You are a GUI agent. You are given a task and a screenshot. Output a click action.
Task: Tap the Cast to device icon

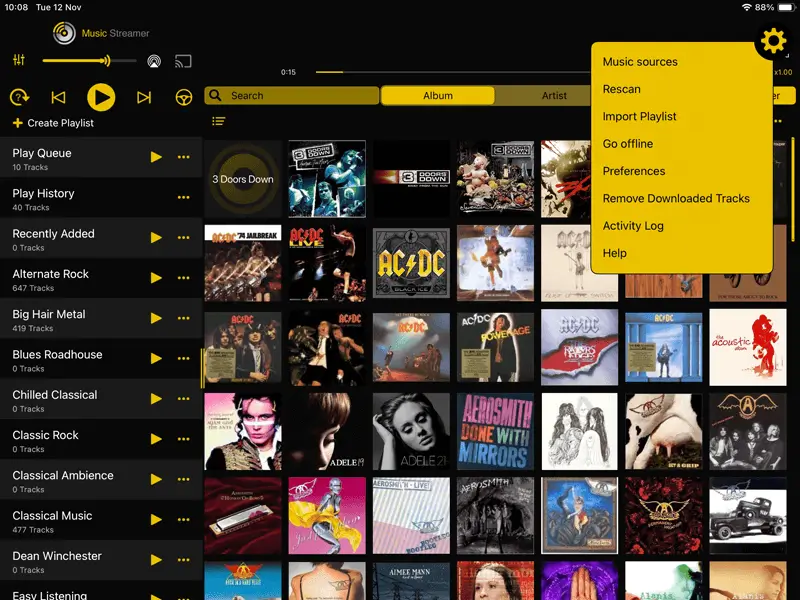coord(183,61)
